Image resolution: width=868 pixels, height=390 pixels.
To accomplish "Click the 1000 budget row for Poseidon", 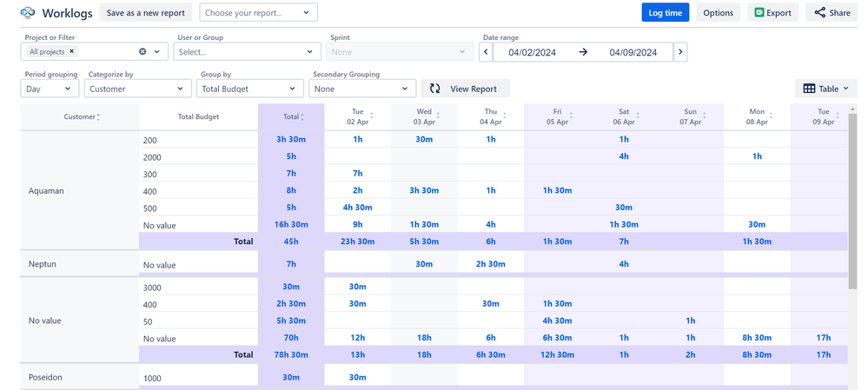I will 152,379.
